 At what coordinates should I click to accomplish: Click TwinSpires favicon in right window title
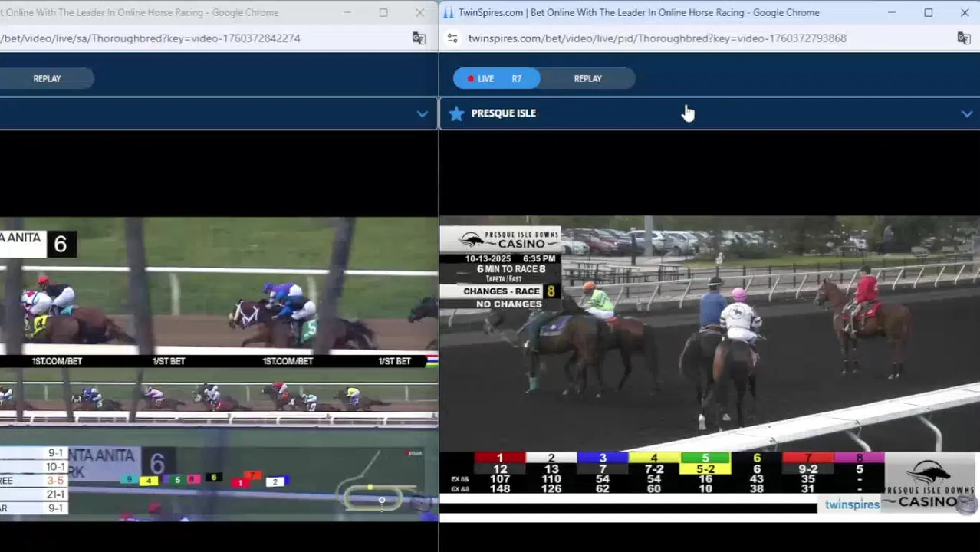449,12
